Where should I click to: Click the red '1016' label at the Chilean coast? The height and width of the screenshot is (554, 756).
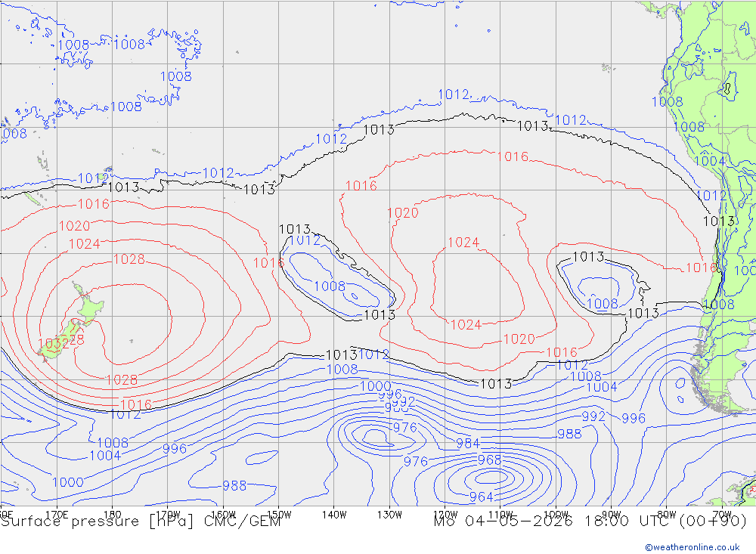click(x=701, y=268)
